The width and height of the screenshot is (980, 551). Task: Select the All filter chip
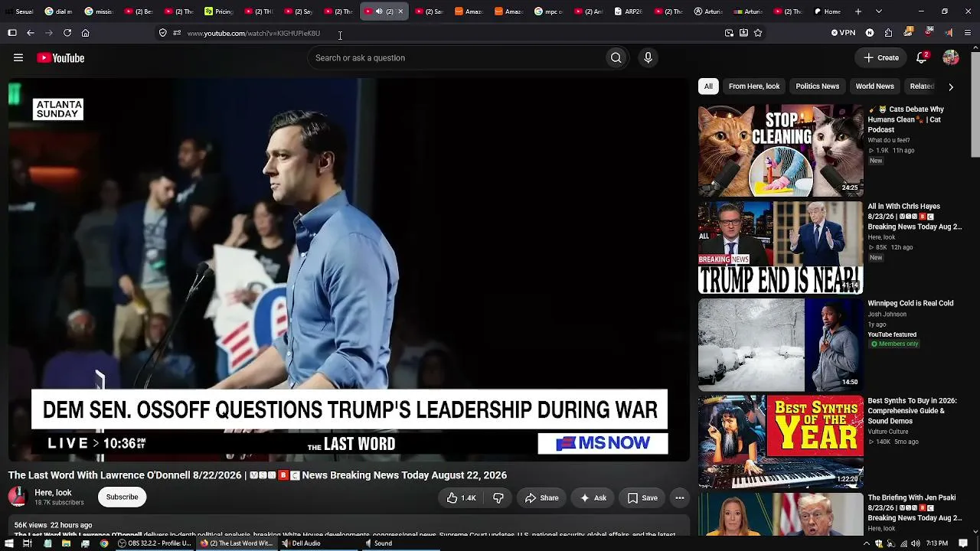(708, 86)
